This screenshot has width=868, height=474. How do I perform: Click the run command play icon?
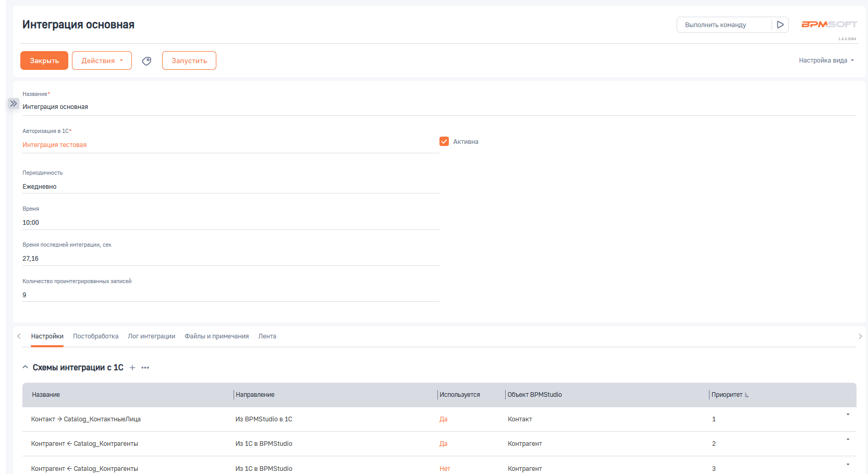(x=780, y=25)
